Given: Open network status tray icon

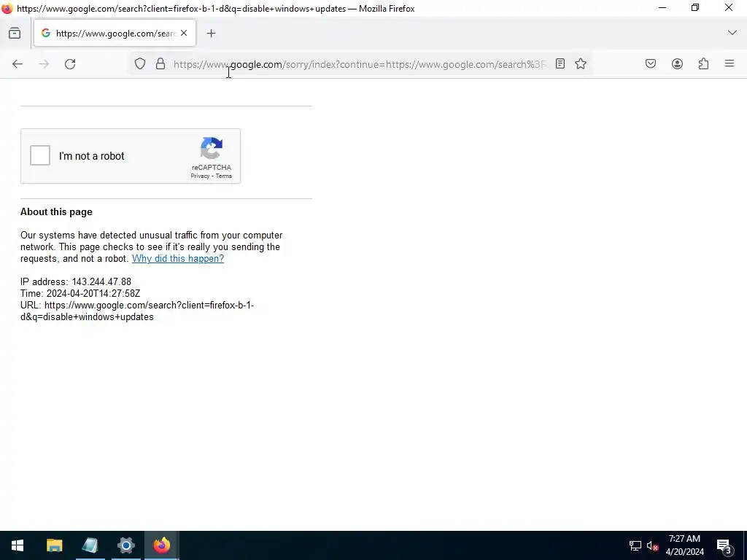Looking at the screenshot, I should 635,545.
